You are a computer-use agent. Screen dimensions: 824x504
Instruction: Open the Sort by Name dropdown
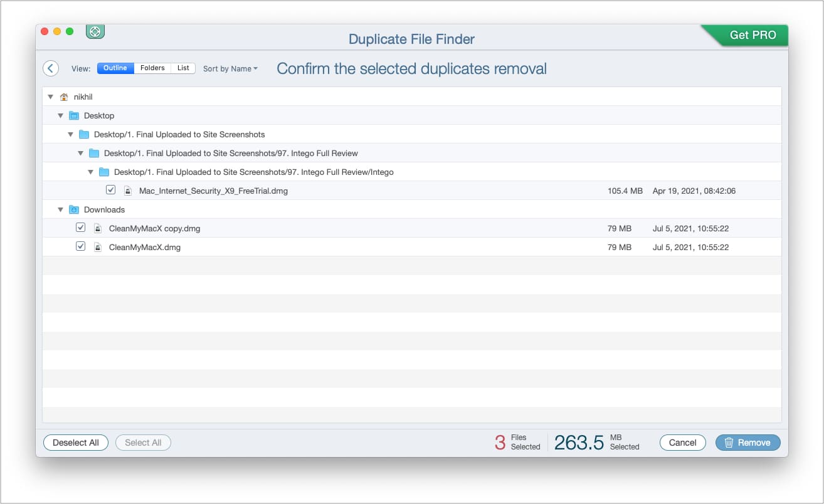coord(230,69)
